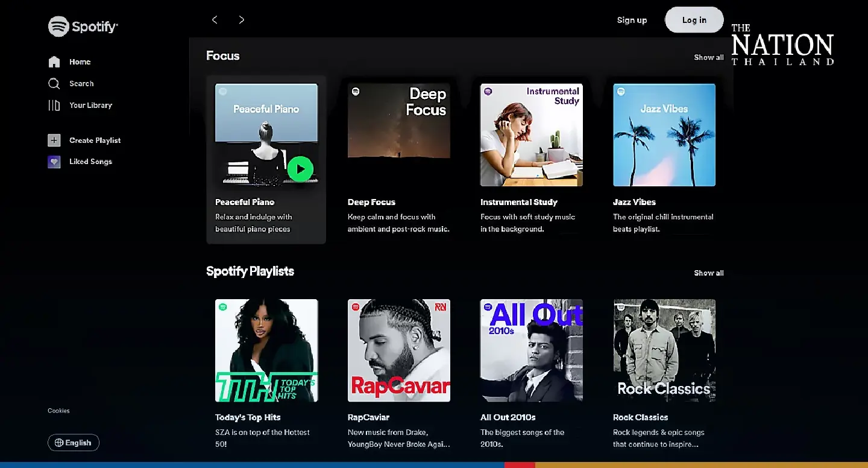This screenshot has width=868, height=468.
Task: Click the Rock Classics title text
Action: 640,417
